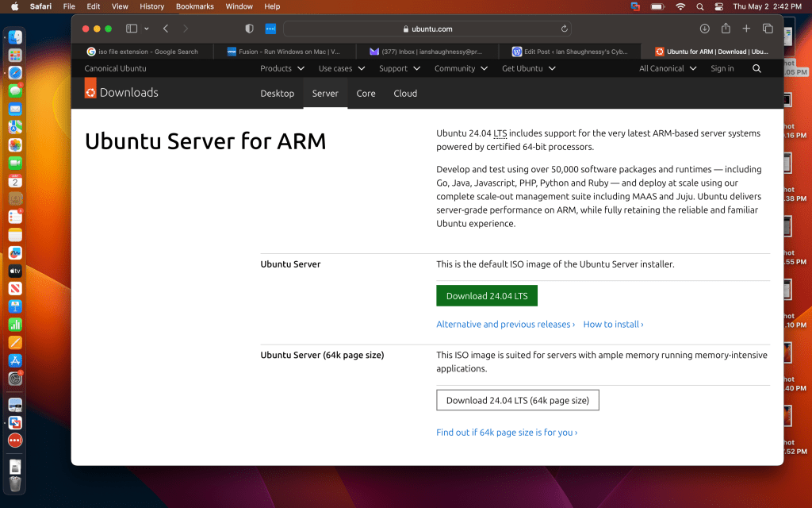Click the search magnifier on Ubuntu site
This screenshot has height=508, width=812.
[x=756, y=69]
